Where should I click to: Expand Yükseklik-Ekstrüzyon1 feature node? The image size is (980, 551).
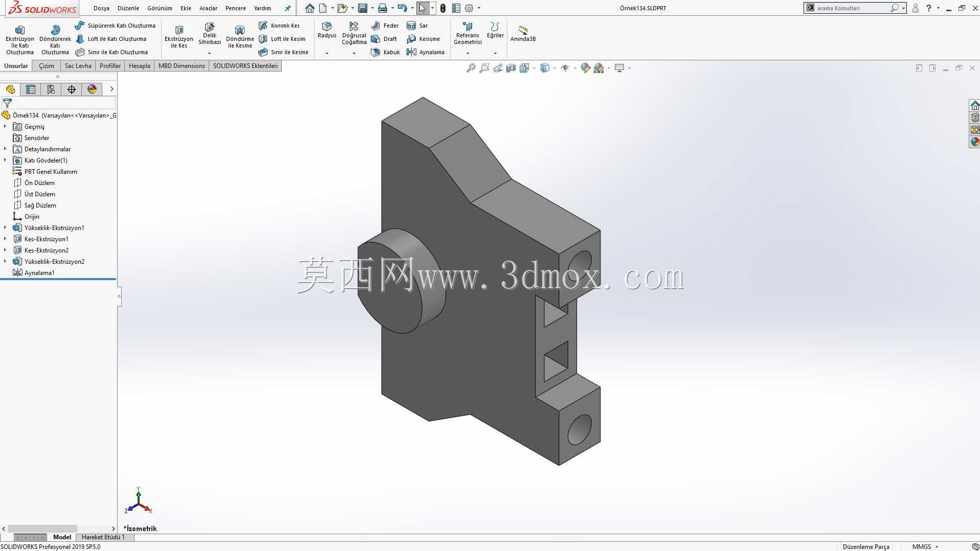click(x=5, y=227)
